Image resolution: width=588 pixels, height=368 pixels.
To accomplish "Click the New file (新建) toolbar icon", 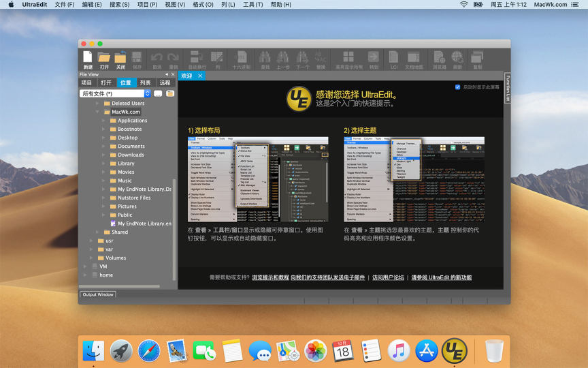I will point(88,57).
